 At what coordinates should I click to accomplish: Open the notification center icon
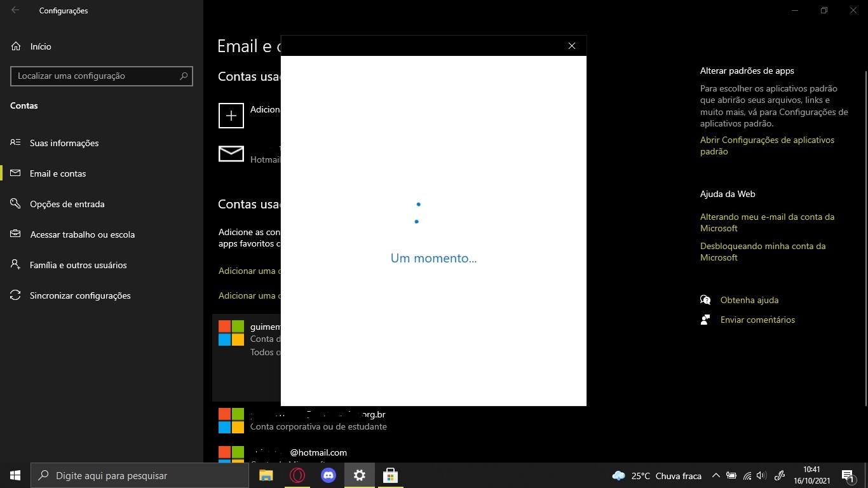coord(848,475)
